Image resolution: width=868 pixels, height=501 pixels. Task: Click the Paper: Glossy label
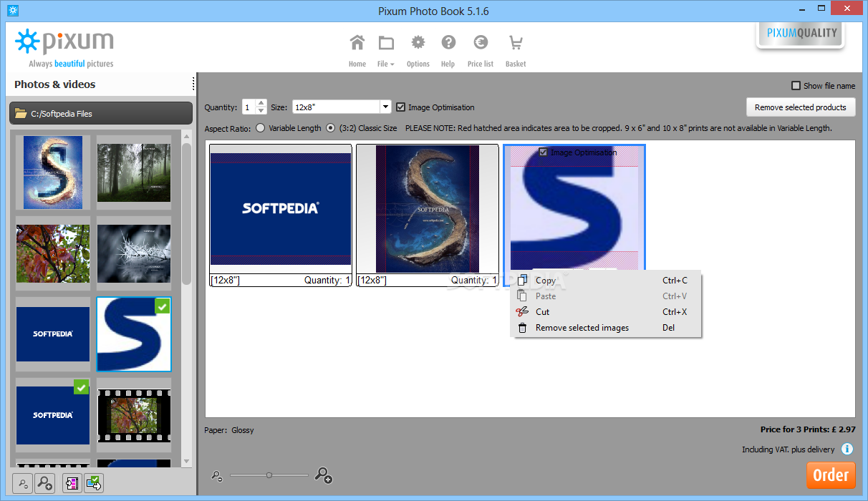pos(229,430)
